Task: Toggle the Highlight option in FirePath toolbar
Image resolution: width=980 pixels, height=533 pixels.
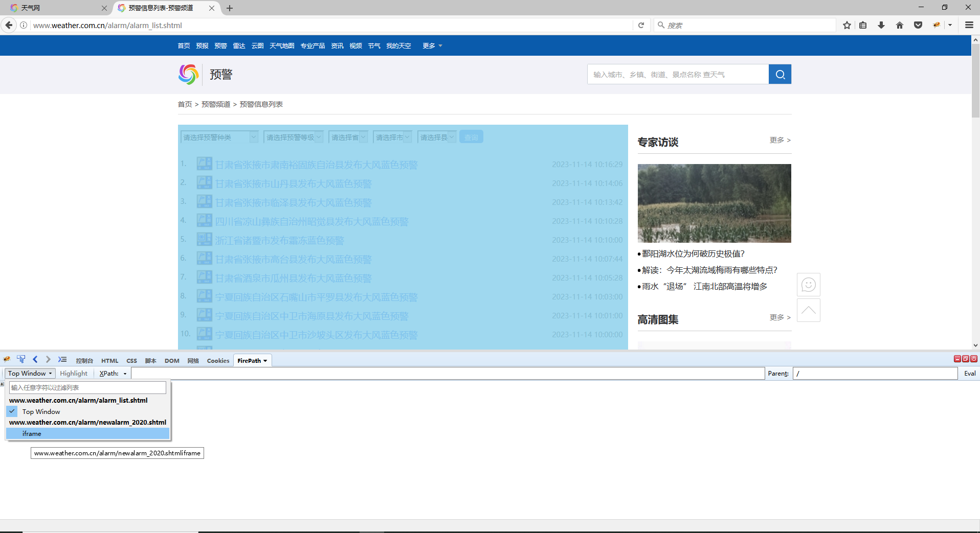Action: 73,373
